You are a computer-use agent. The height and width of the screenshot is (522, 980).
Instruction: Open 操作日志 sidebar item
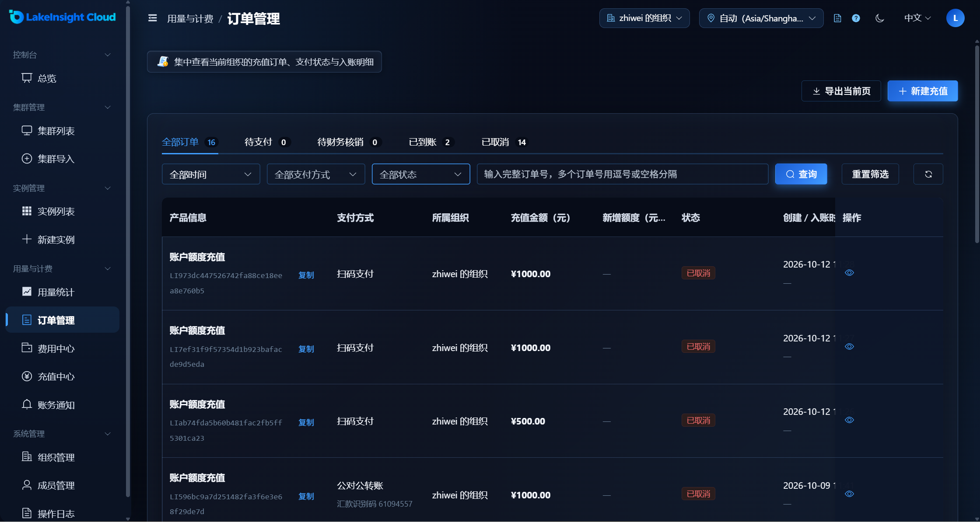[x=63, y=513]
